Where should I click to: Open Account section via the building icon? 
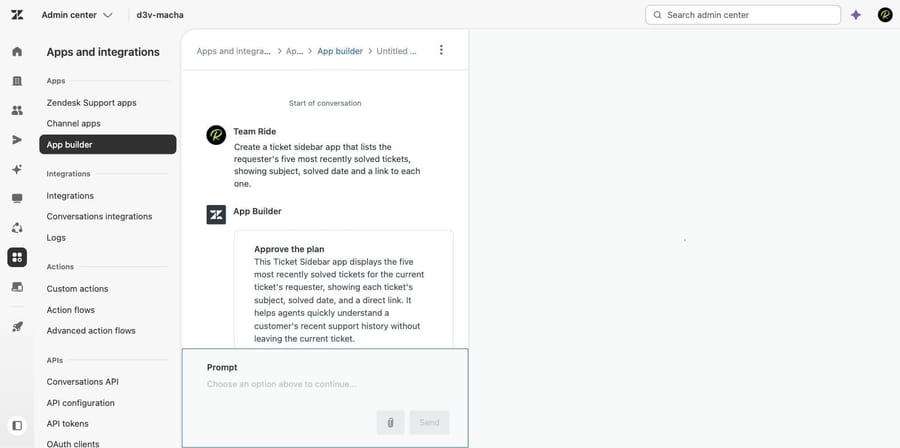17,81
